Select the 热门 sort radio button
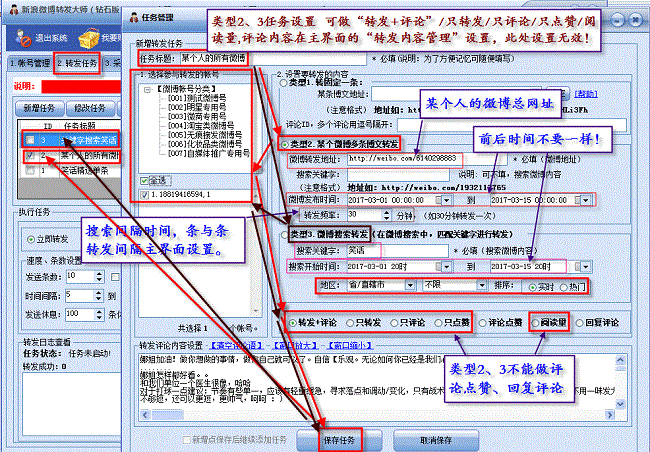650x452 pixels. click(x=563, y=287)
